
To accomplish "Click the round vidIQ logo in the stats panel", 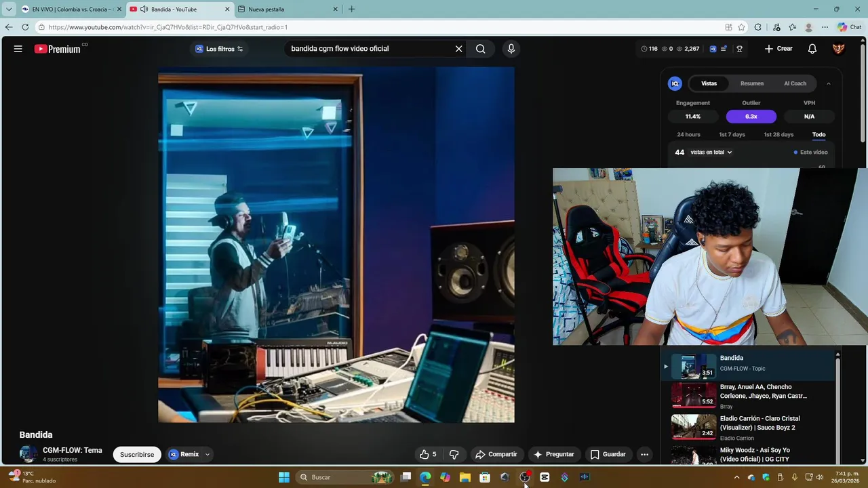I will tap(675, 83).
